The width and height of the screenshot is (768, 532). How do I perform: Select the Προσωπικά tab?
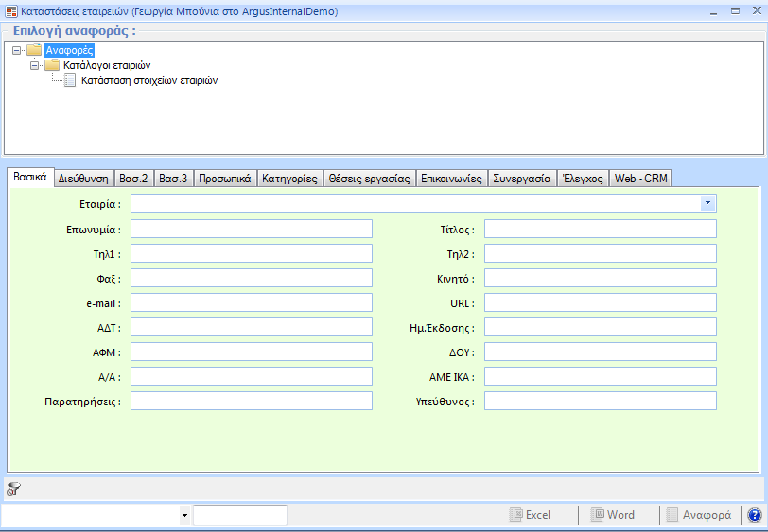point(224,178)
